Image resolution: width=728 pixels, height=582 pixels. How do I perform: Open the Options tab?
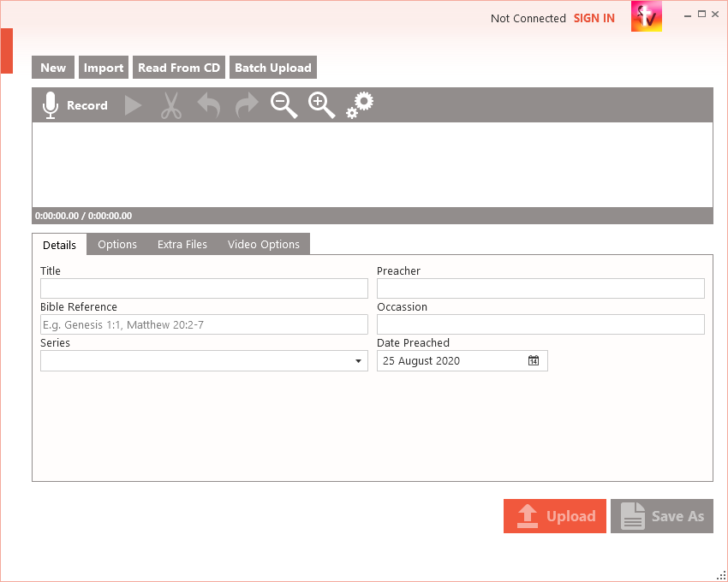tap(117, 244)
